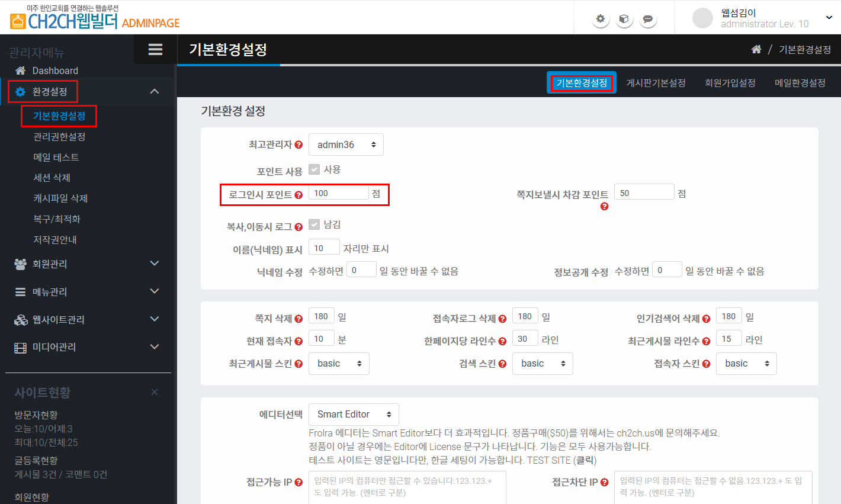Open the 에디터선택 Smart Editor dropdown
The image size is (841, 504).
pos(354,415)
